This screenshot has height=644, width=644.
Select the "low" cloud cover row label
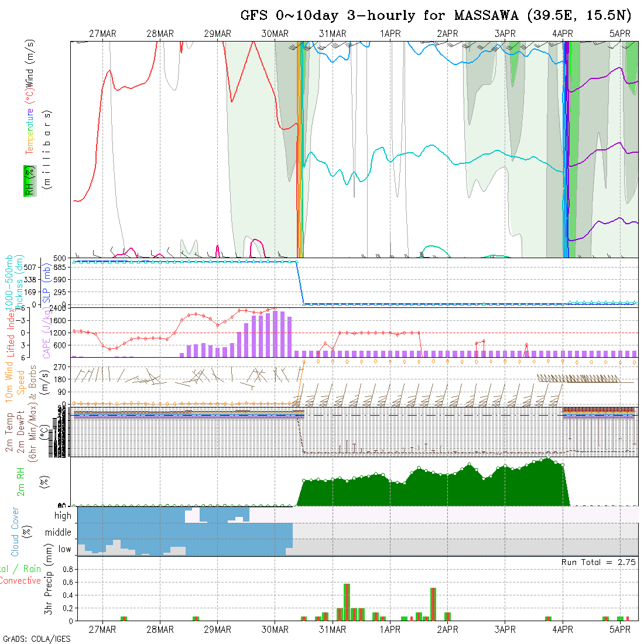point(64,549)
